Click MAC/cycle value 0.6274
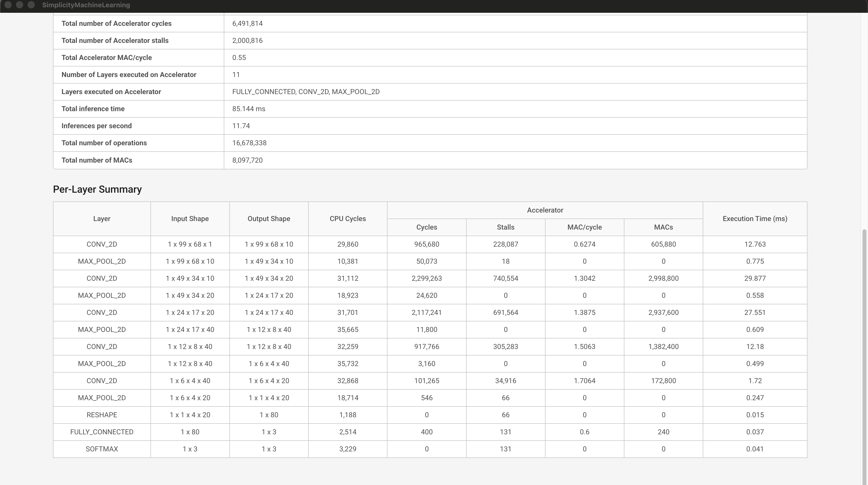 coord(584,244)
